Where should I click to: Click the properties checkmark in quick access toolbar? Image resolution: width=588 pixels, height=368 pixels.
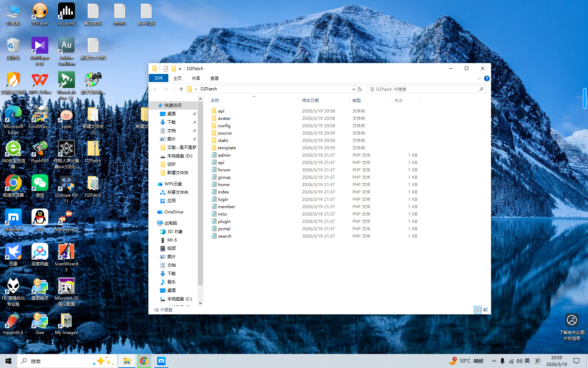(166, 69)
